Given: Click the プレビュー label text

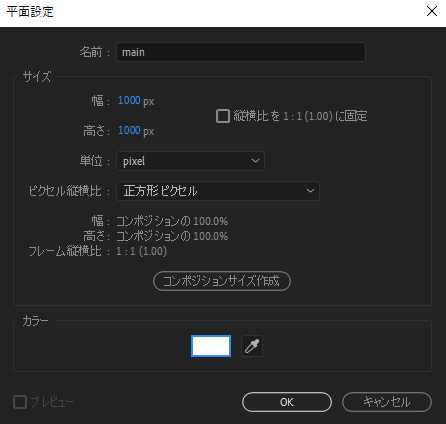Looking at the screenshot, I should pos(52,402).
